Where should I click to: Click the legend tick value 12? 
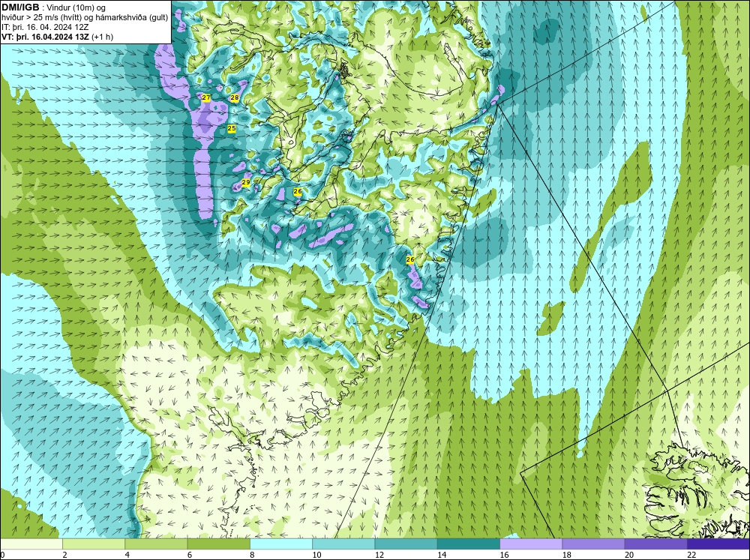point(379,555)
